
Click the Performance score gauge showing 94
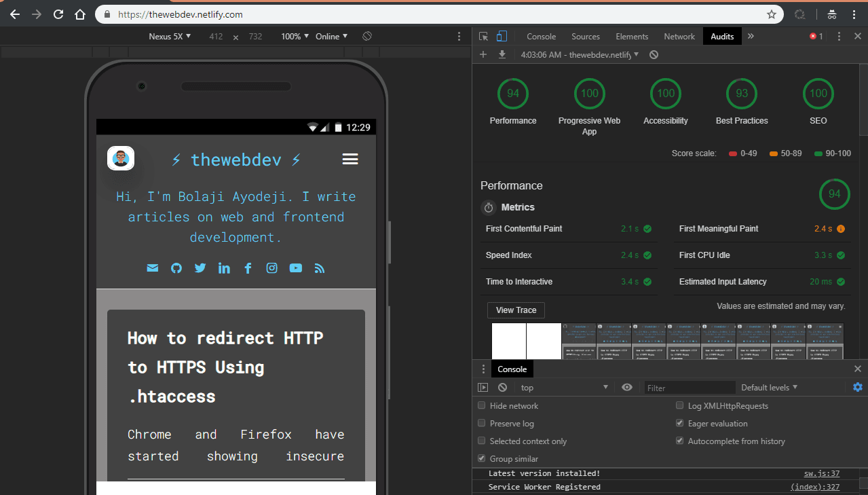tap(513, 94)
